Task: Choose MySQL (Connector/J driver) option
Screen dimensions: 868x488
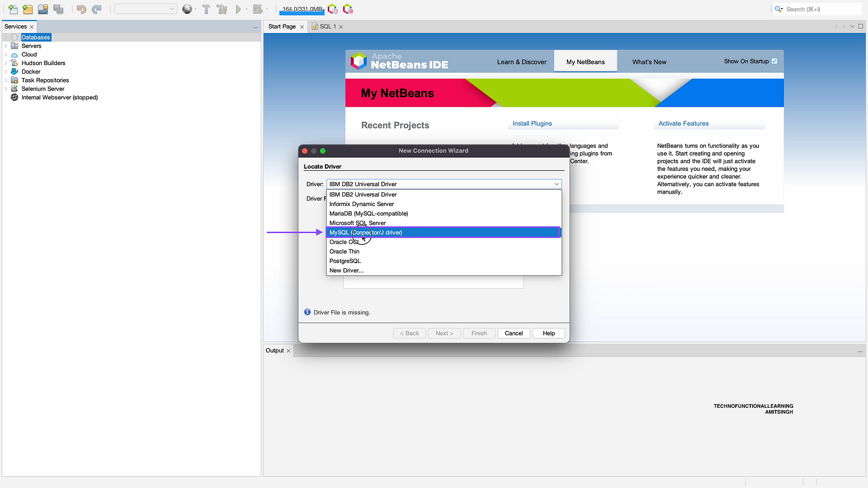Action: (366, 233)
